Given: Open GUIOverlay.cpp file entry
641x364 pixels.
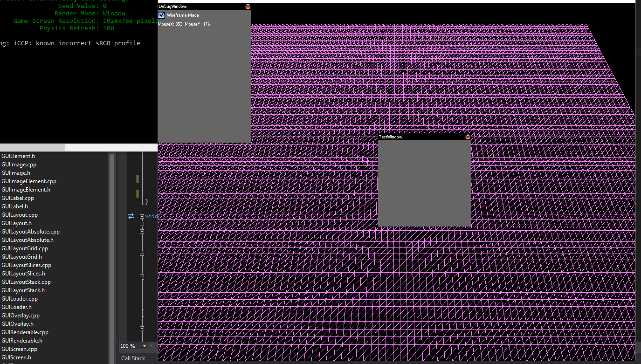Looking at the screenshot, I should [x=21, y=316].
